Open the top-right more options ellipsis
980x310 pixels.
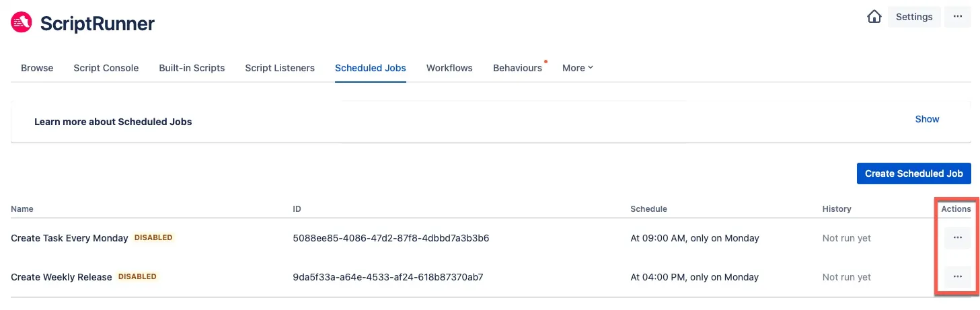958,17
